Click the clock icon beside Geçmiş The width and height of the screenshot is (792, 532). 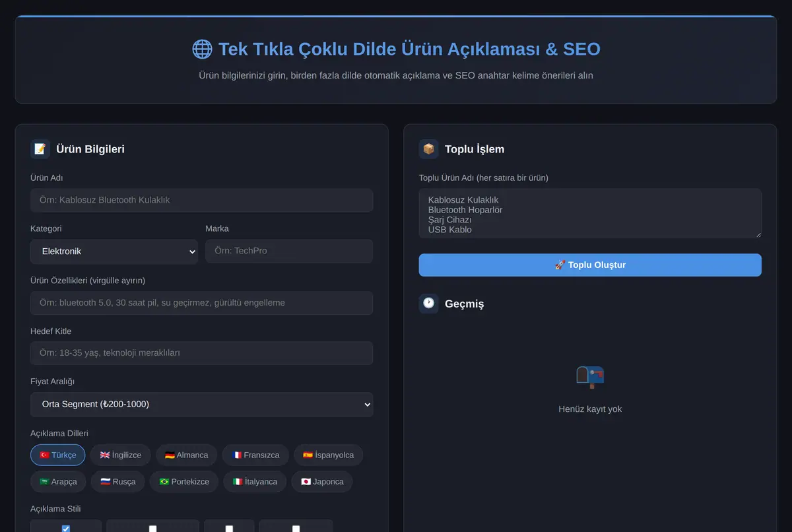[x=429, y=304]
